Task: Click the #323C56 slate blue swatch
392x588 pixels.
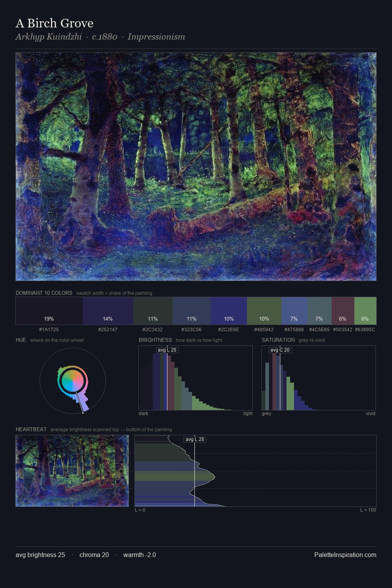Action: click(x=192, y=311)
